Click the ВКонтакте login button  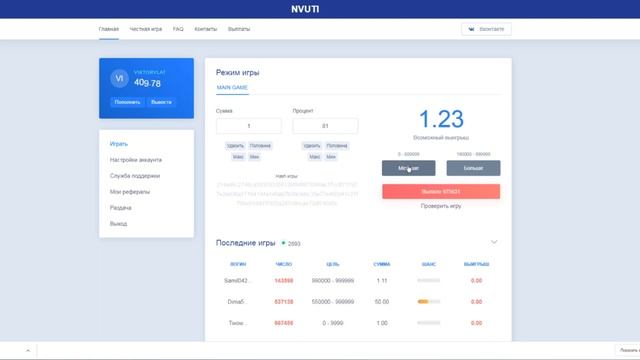coord(486,29)
